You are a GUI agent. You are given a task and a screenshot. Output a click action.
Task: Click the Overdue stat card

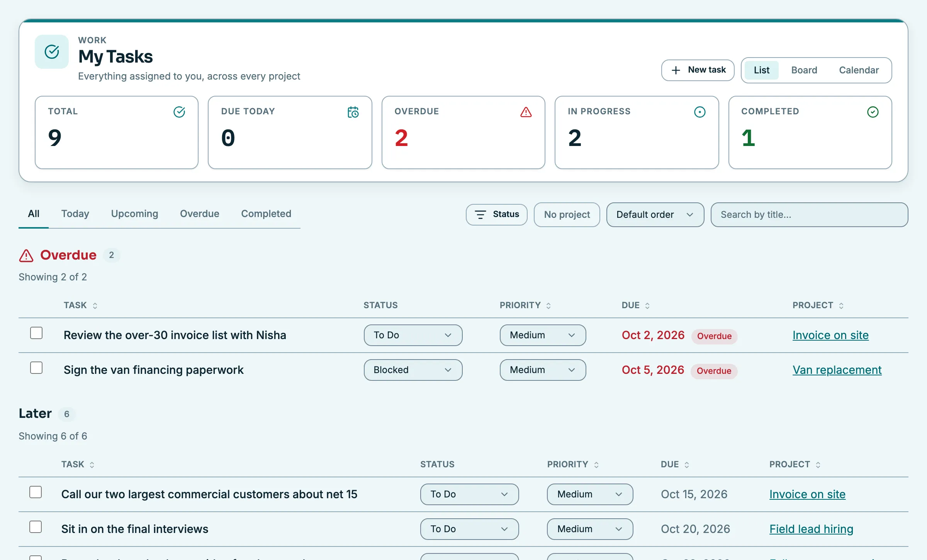(463, 132)
